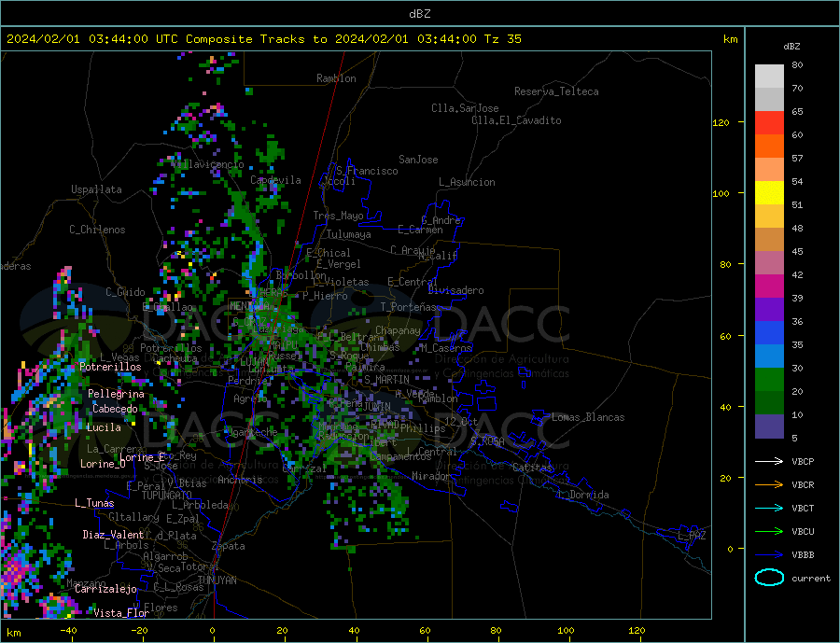Click the TUNUYAN city label
This screenshot has height=643, width=840.
(217, 580)
